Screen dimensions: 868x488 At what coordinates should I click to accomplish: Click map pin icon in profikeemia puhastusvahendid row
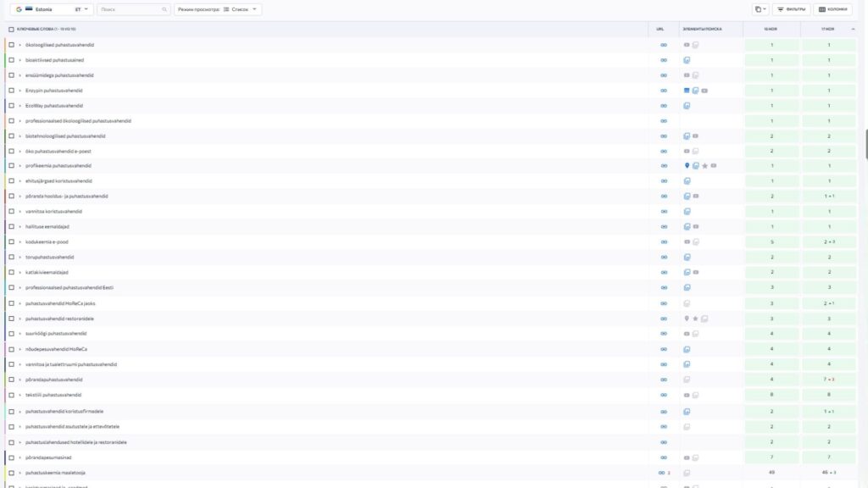click(687, 166)
